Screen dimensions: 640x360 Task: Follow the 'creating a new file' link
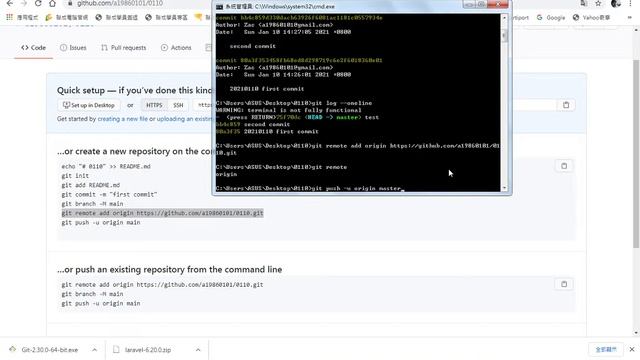click(122, 119)
